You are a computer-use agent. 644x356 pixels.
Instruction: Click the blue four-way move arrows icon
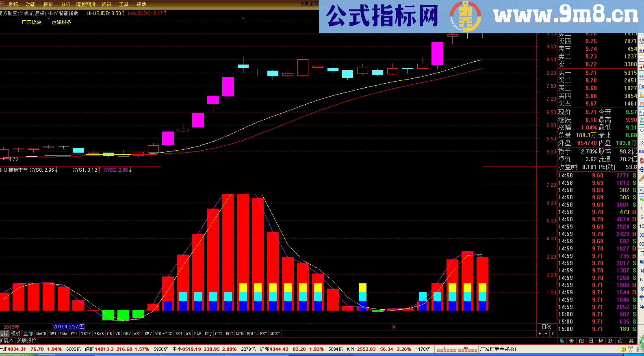641,169
